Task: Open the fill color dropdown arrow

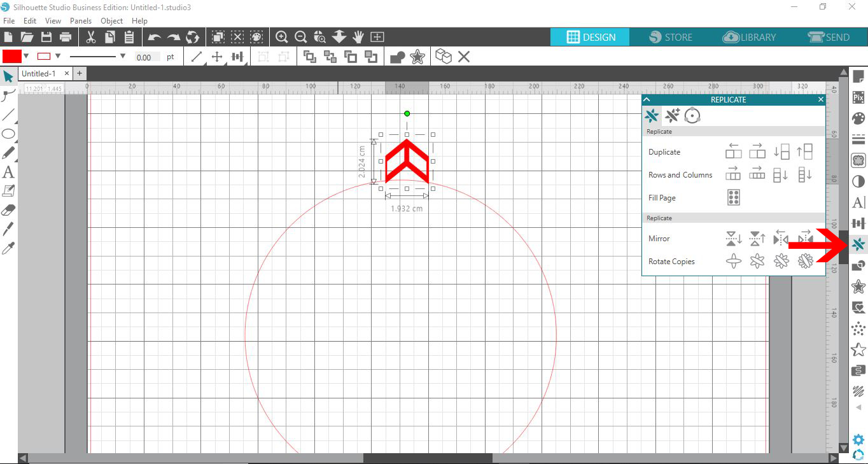Action: click(x=26, y=56)
